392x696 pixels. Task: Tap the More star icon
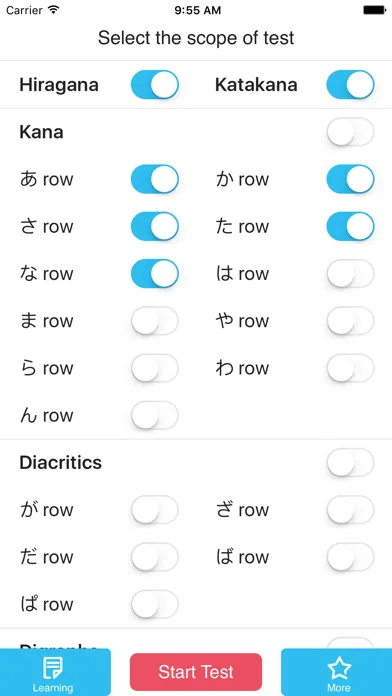coord(339,668)
